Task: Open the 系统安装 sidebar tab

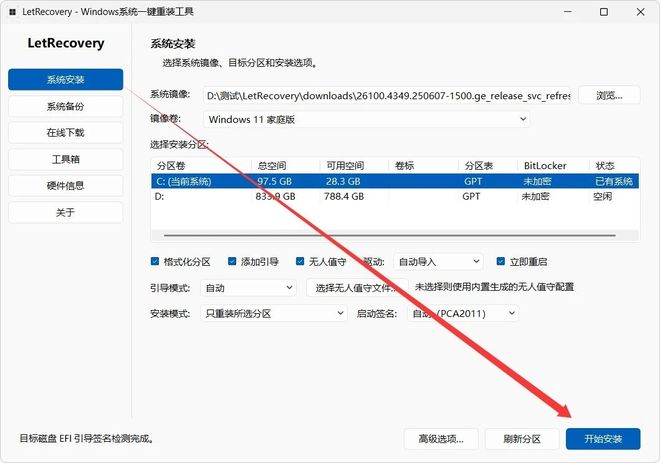Action: click(66, 80)
